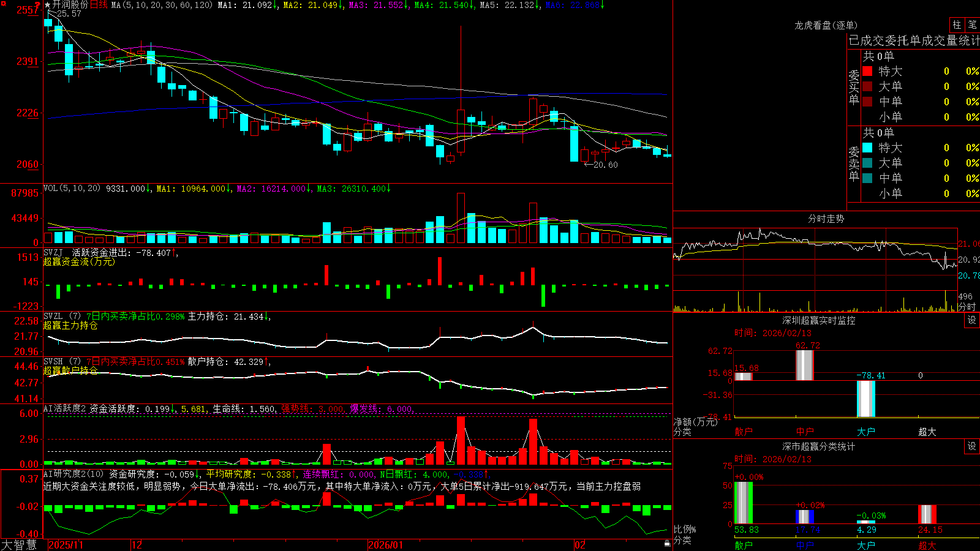Select the 02 month marker on timeline
The image size is (980, 551).
(x=580, y=545)
